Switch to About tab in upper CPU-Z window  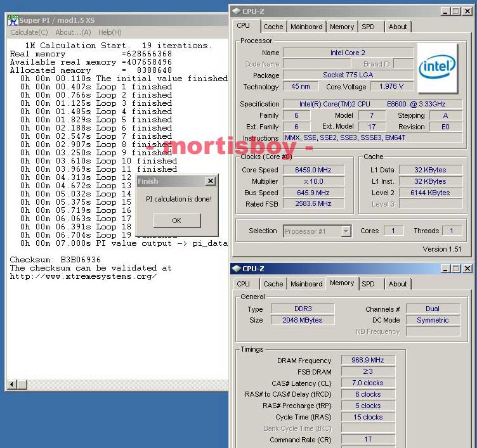pos(398,27)
